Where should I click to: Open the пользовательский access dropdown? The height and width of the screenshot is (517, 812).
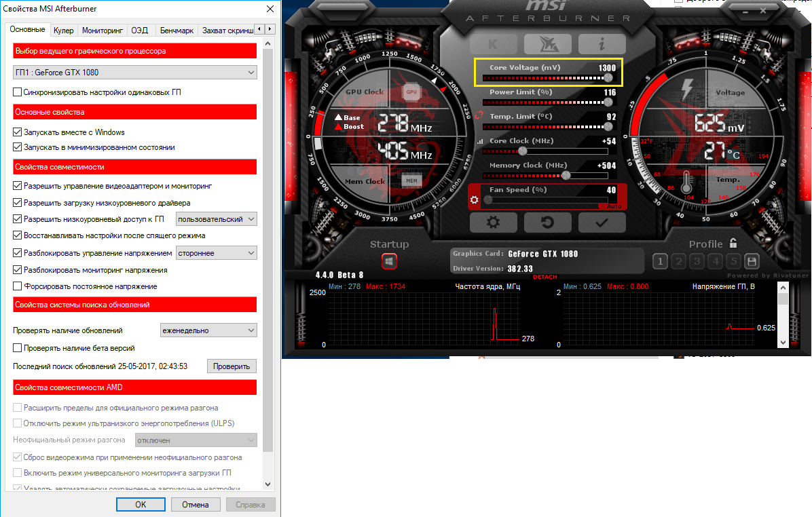tap(217, 219)
